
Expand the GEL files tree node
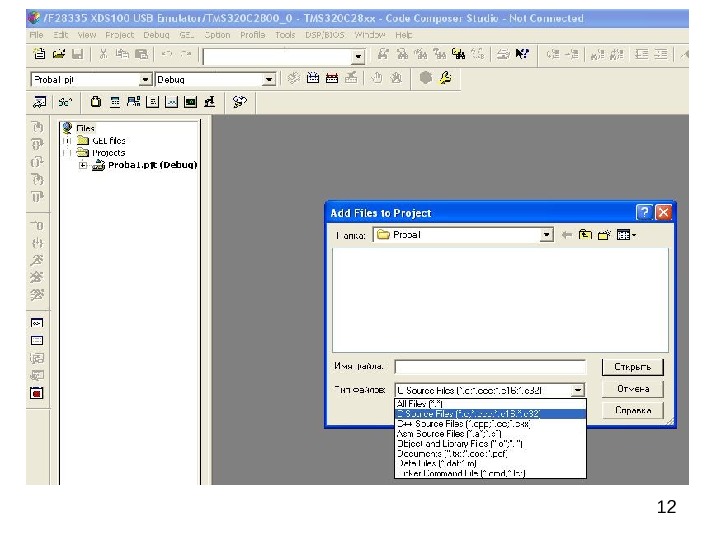[x=68, y=141]
